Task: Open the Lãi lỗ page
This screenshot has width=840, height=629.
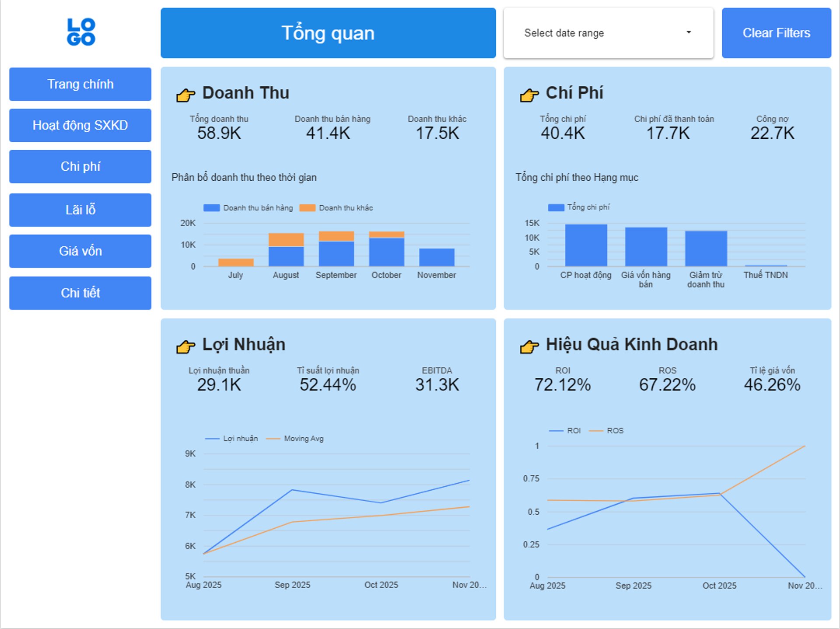Action: pos(80,210)
